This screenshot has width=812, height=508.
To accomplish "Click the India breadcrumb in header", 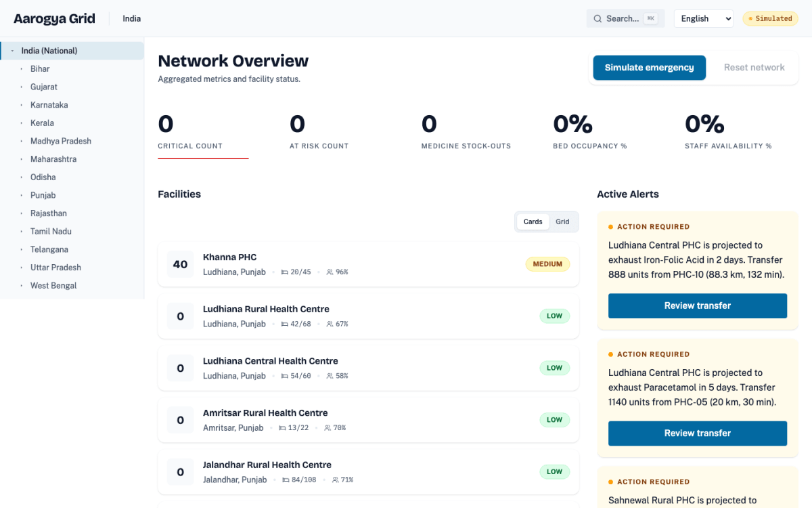I will pyautogui.click(x=132, y=18).
